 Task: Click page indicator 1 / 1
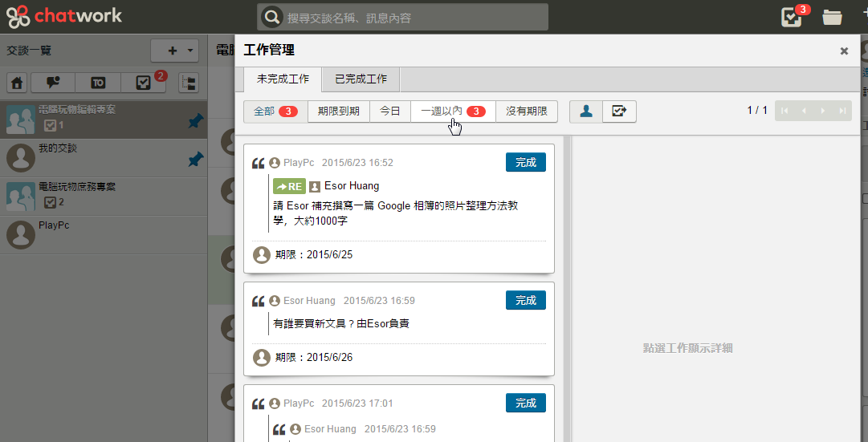[757, 110]
